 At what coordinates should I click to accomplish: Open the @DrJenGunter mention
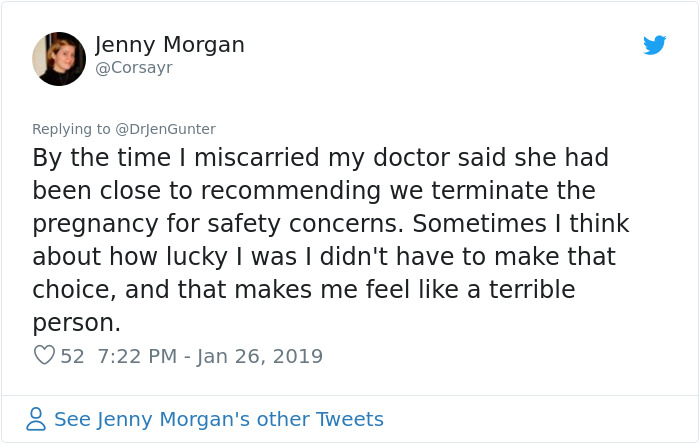pos(165,129)
